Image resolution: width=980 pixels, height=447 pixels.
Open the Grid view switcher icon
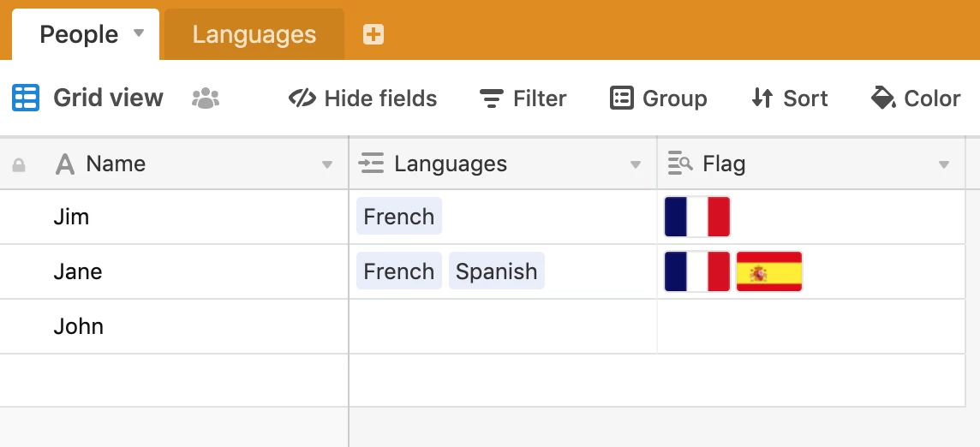(26, 98)
